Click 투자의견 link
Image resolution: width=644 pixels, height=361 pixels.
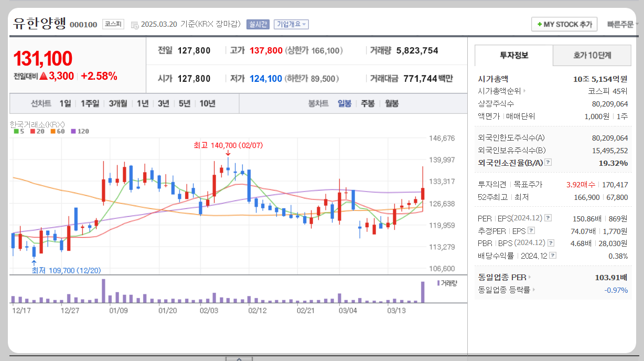tap(492, 185)
